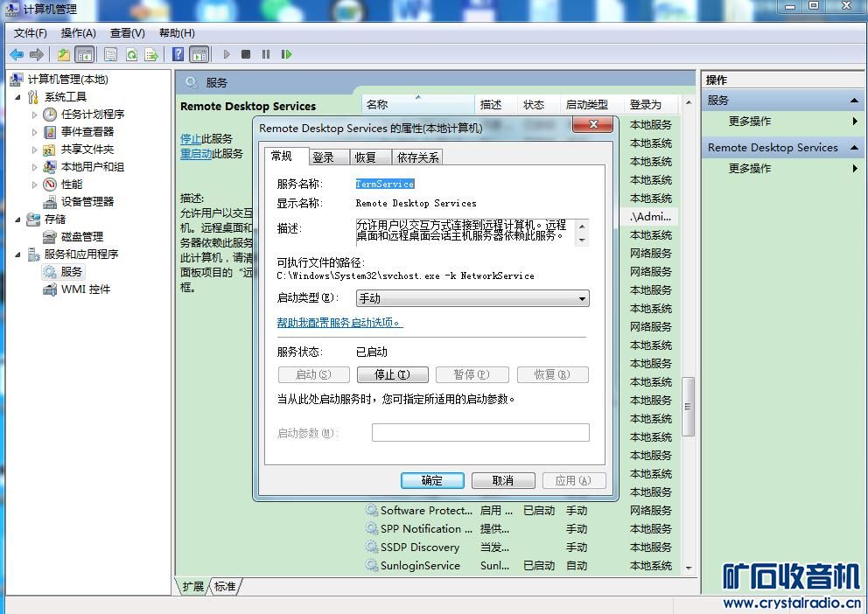Click the Restart Service toolbar icon
This screenshot has height=614, width=868.
point(286,54)
